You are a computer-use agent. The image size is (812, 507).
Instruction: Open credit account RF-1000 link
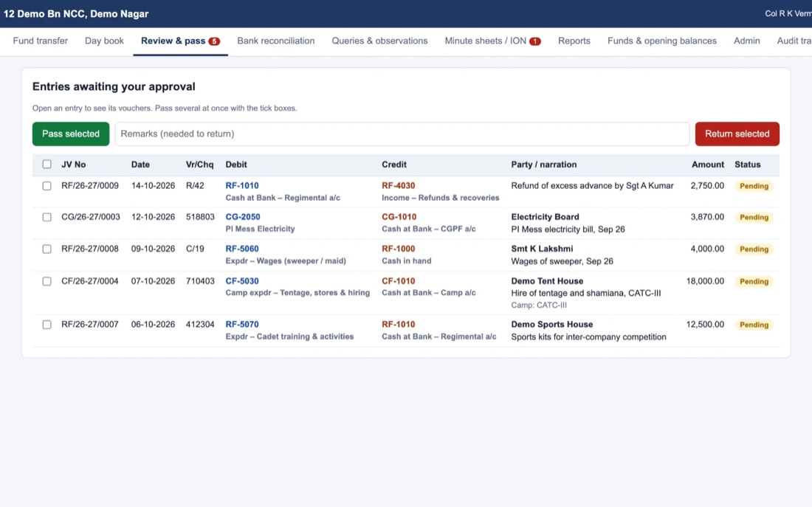(x=398, y=249)
